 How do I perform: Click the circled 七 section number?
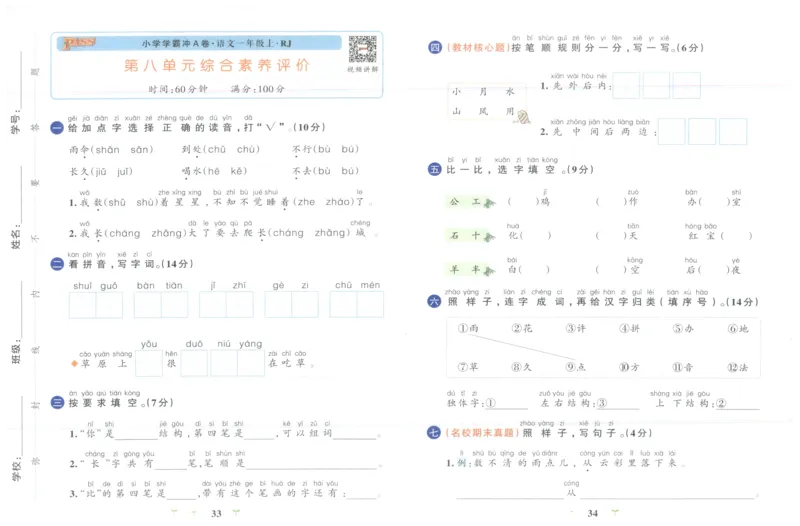pos(433,433)
